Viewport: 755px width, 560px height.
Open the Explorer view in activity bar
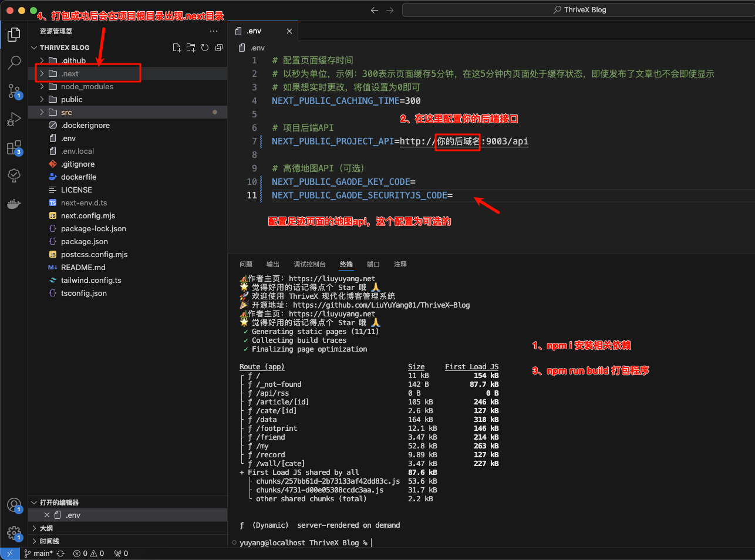pyautogui.click(x=14, y=35)
